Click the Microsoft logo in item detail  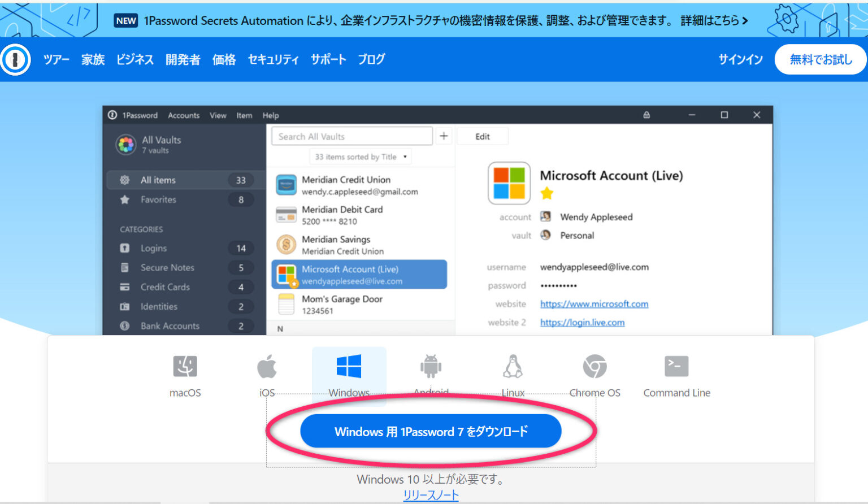point(509,183)
